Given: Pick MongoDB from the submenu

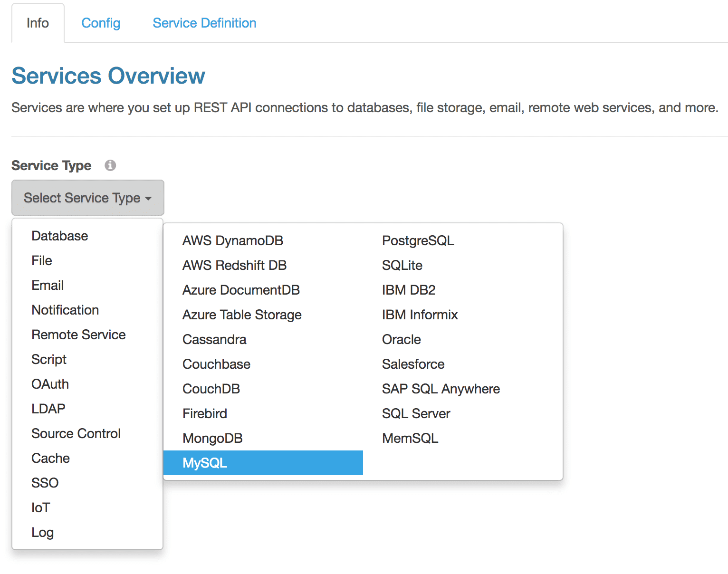Looking at the screenshot, I should click(x=212, y=438).
